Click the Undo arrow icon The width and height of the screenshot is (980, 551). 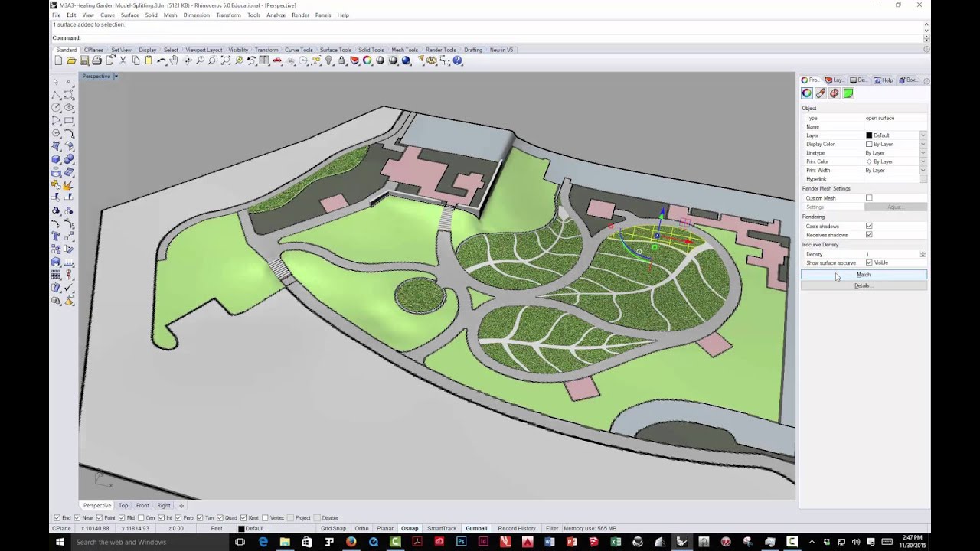pyautogui.click(x=162, y=60)
